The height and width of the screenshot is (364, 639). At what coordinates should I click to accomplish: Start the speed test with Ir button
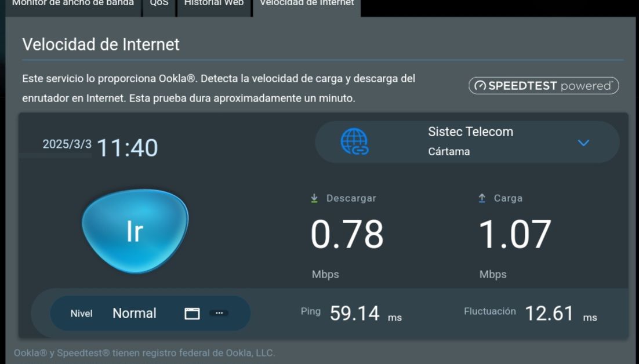click(x=135, y=231)
